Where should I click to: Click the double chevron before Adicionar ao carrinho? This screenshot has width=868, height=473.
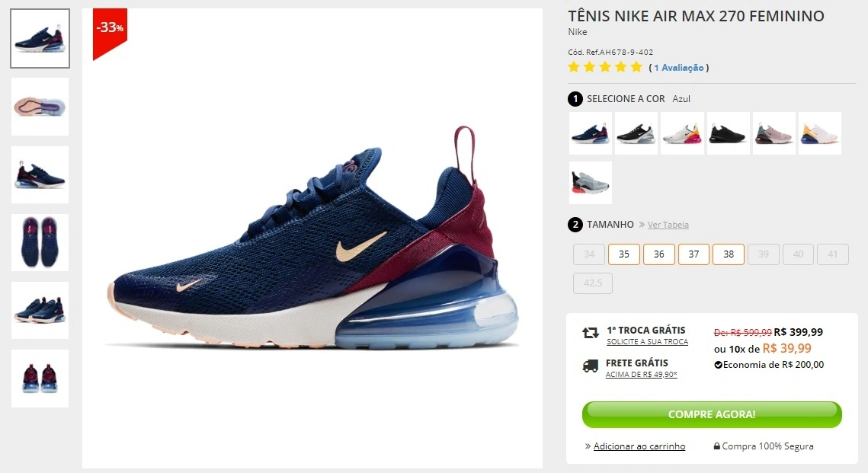point(588,446)
